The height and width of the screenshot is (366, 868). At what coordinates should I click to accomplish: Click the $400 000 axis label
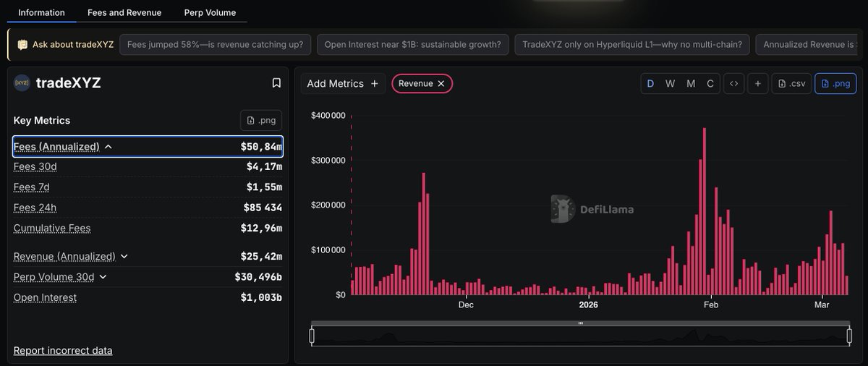click(328, 115)
